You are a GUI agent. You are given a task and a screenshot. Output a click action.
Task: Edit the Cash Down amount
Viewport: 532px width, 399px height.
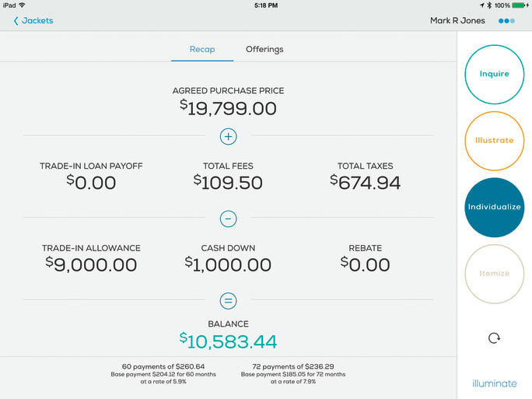(x=228, y=264)
